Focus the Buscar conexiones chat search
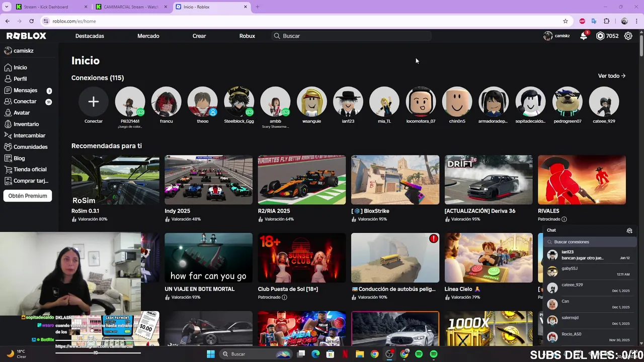Viewport: 644px width, 362px height. [x=590, y=242]
